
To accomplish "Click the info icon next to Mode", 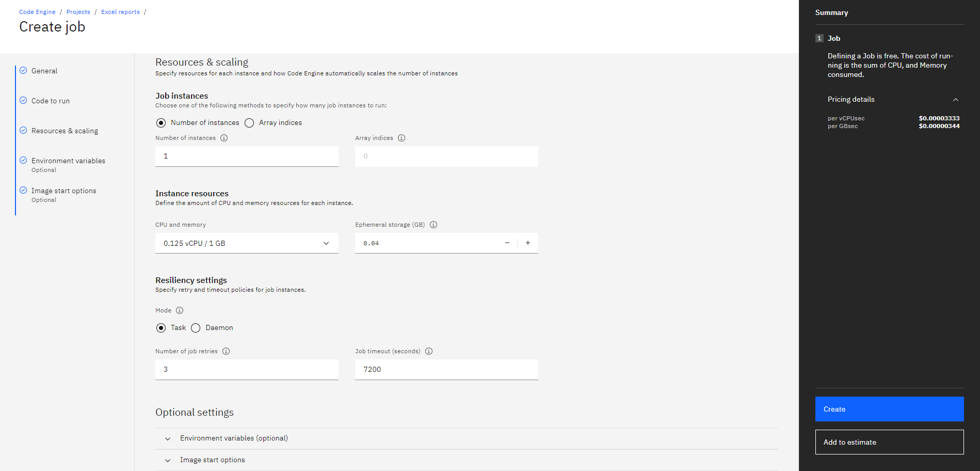I will coord(180,310).
